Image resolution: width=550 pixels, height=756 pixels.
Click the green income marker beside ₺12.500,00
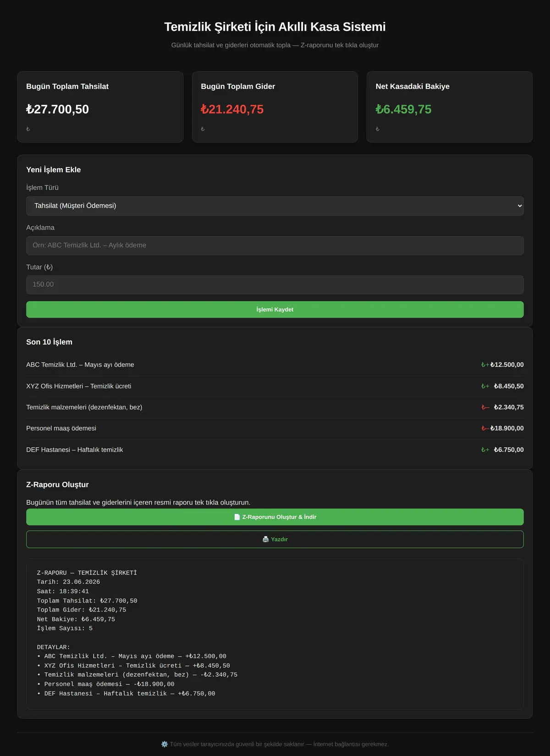pos(485,365)
